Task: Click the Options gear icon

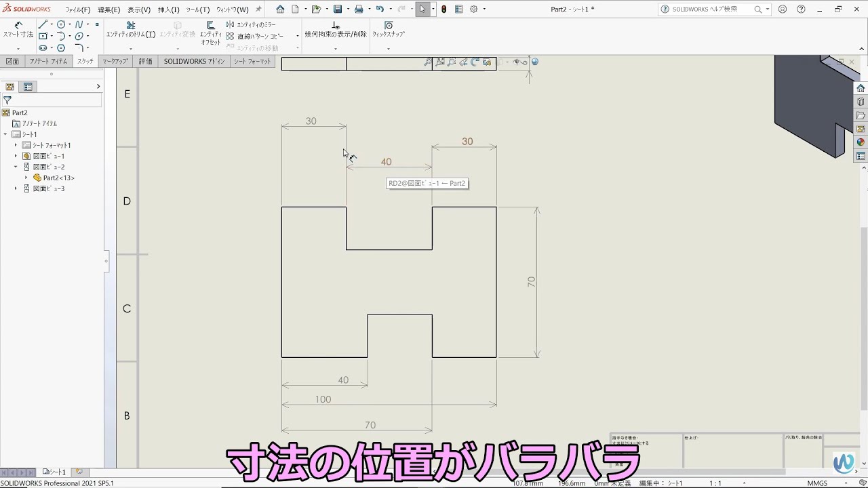Action: 474,9
